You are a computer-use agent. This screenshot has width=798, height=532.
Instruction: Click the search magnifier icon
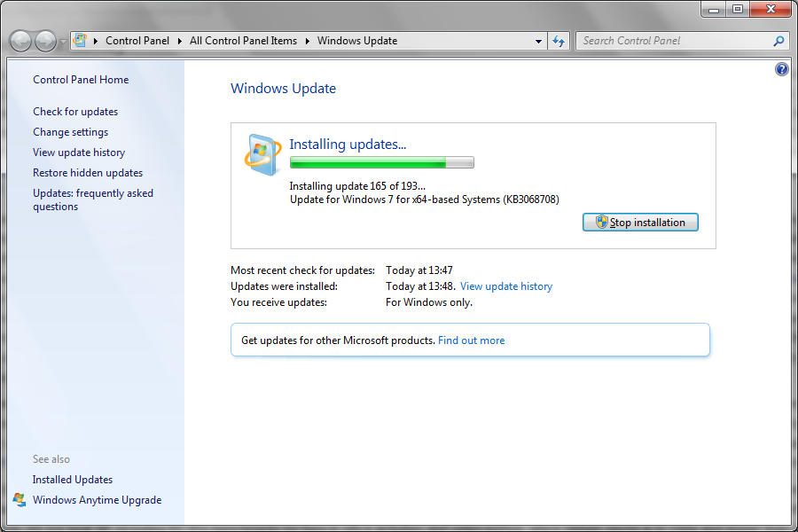point(778,41)
